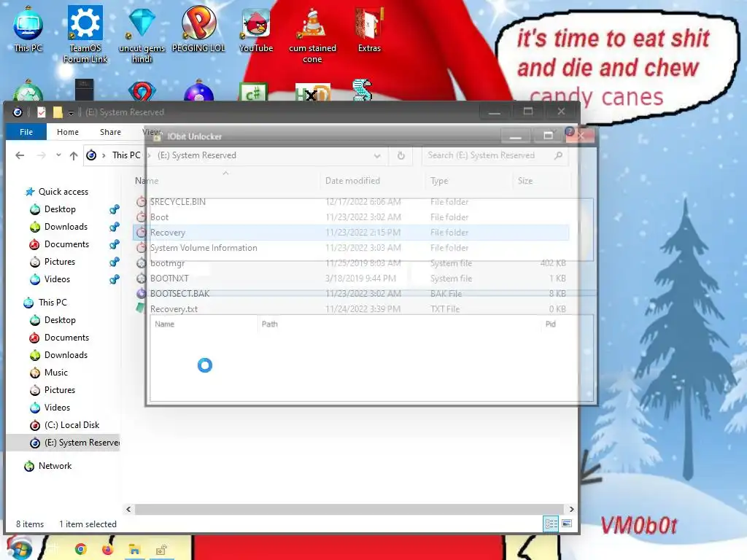Switch to the Home ribbon tab
This screenshot has height=560, width=747.
(68, 132)
